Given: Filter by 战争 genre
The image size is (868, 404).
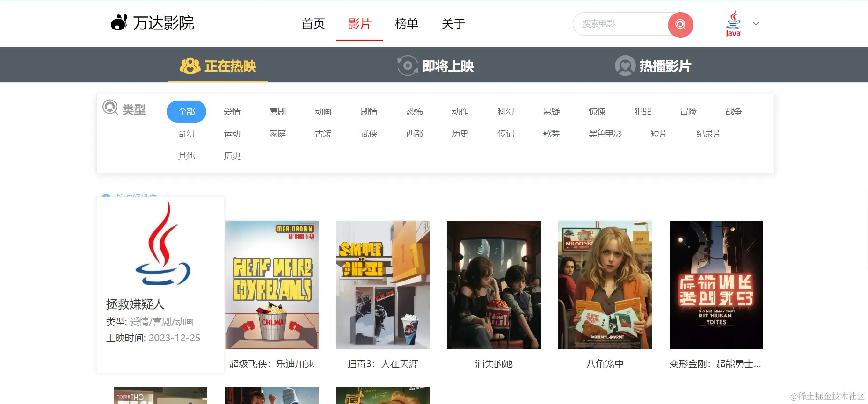Looking at the screenshot, I should coord(734,111).
